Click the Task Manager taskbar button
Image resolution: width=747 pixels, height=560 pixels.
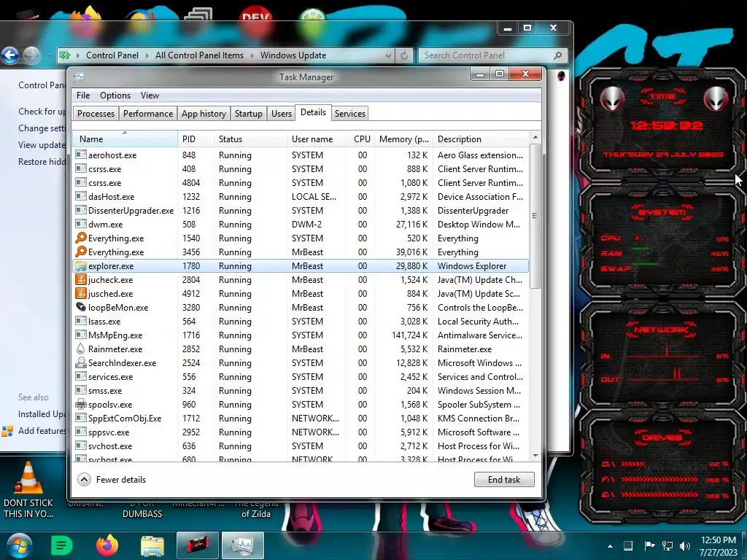[244, 545]
